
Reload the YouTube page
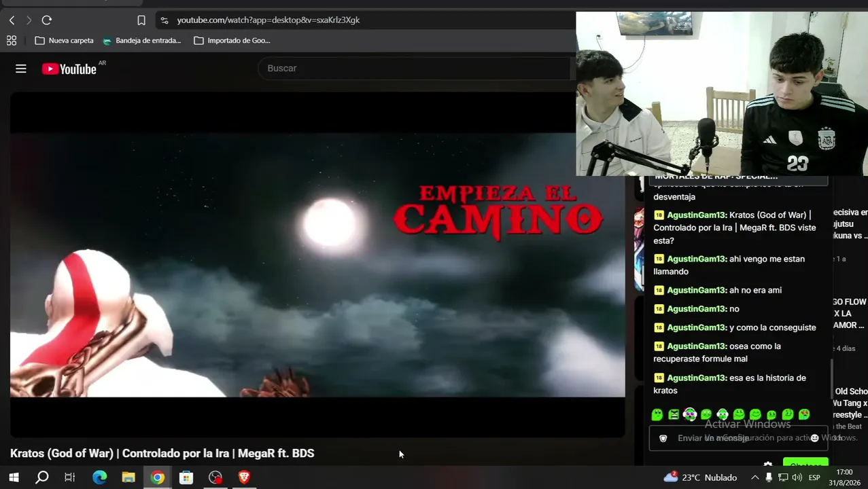(46, 20)
